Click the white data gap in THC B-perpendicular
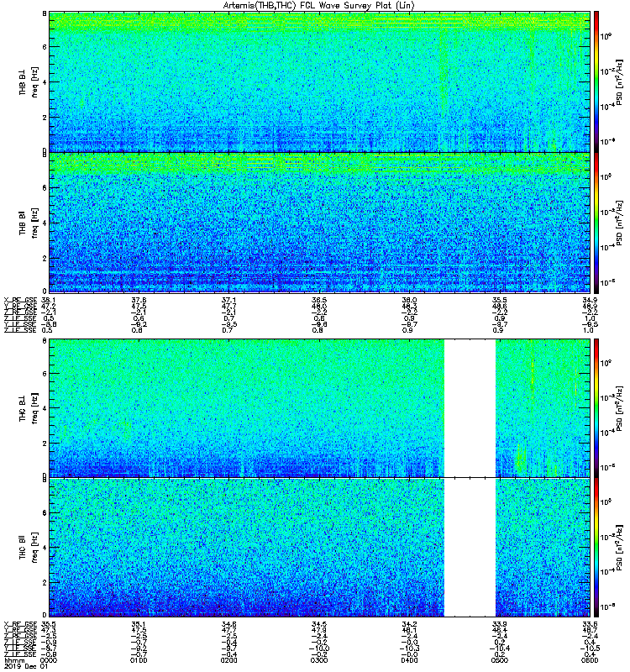 point(470,408)
